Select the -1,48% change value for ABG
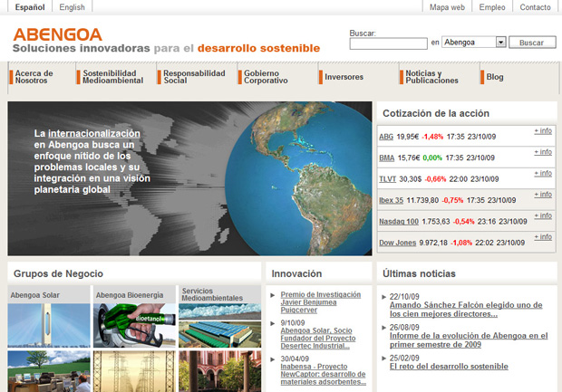 (432, 137)
